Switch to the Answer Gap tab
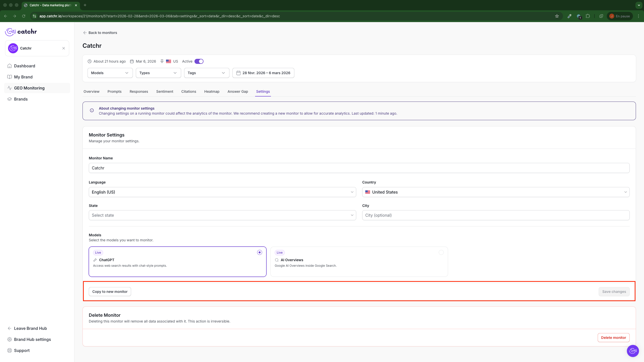644x362 pixels. coord(237,92)
